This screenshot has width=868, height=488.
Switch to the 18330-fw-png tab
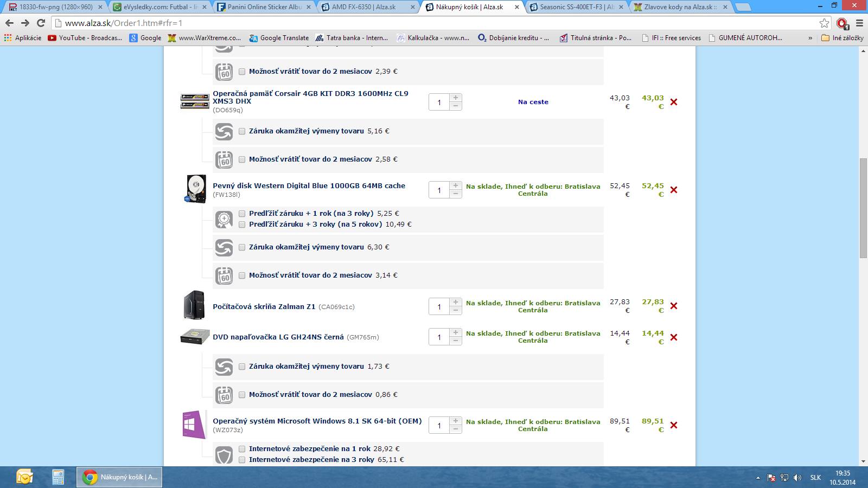56,7
